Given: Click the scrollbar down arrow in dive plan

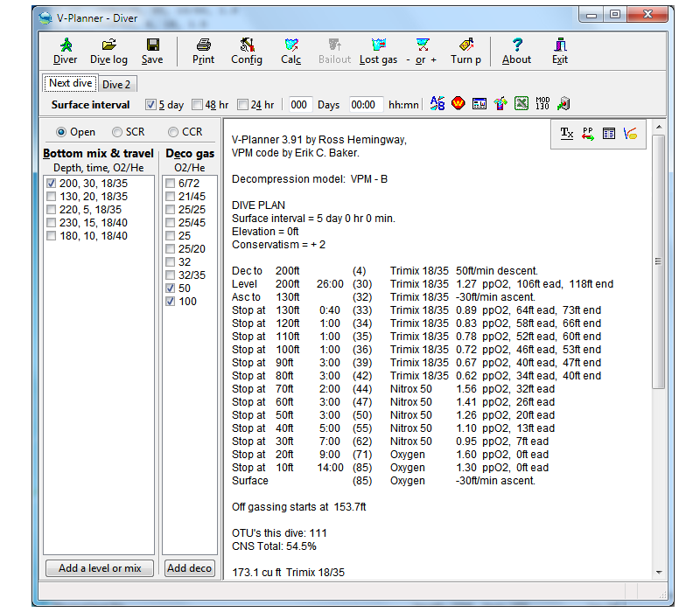Looking at the screenshot, I should pyautogui.click(x=659, y=572).
